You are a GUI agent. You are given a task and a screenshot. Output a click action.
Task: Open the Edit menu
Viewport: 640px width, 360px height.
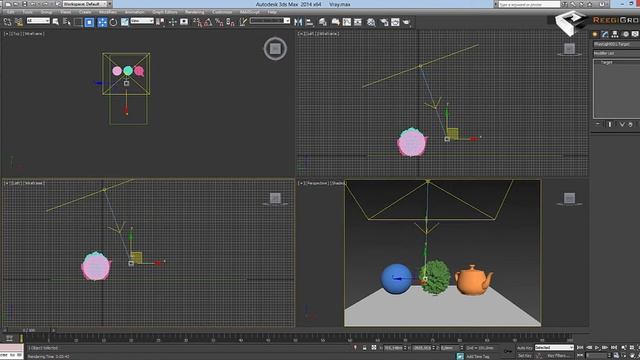[11, 12]
